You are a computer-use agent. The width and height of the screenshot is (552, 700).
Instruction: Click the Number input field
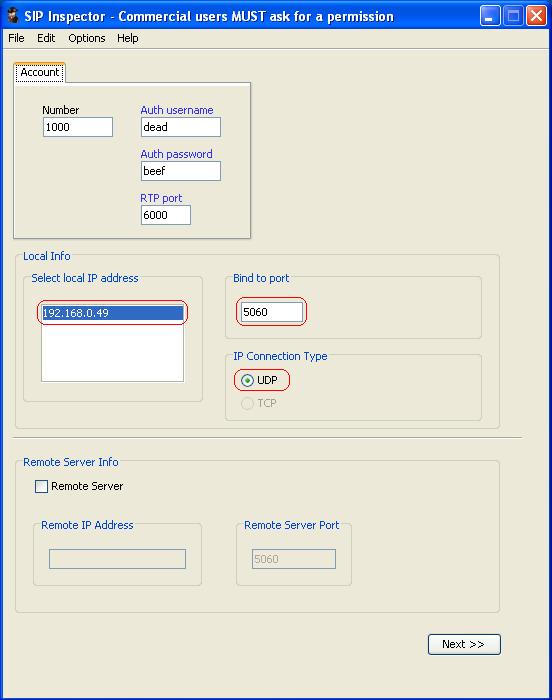[78, 127]
